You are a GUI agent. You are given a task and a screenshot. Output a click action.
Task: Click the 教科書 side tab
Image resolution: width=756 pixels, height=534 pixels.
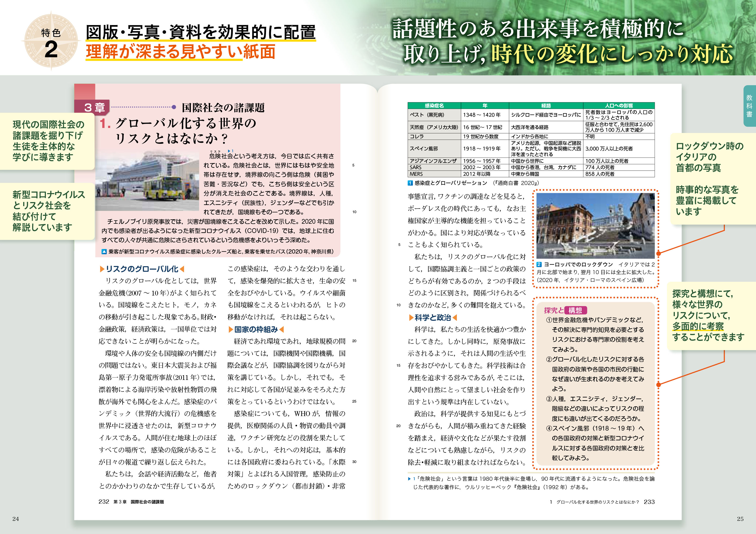point(749,106)
